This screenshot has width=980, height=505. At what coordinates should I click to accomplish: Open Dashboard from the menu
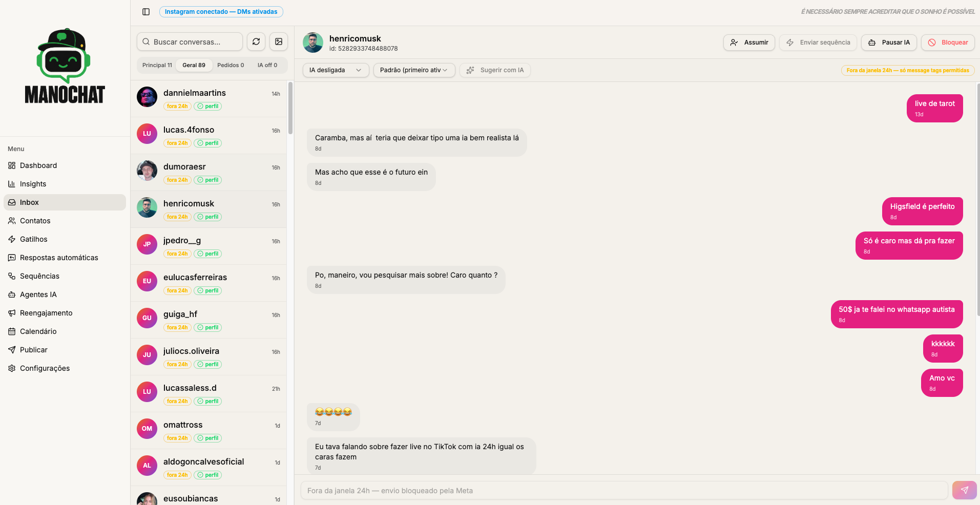pyautogui.click(x=65, y=165)
